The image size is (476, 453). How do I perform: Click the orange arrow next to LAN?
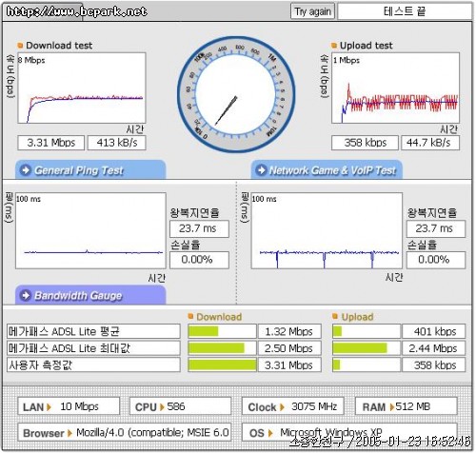49,407
